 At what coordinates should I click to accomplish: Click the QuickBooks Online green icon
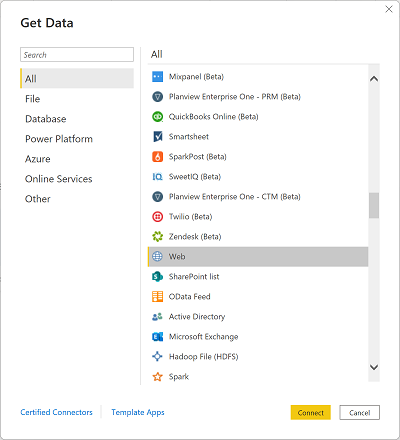point(157,117)
